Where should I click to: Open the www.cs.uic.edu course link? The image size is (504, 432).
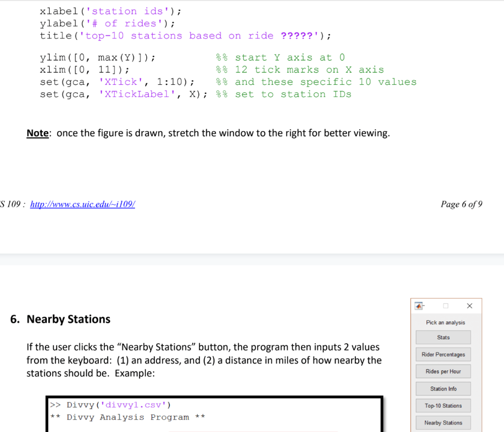[82, 204]
